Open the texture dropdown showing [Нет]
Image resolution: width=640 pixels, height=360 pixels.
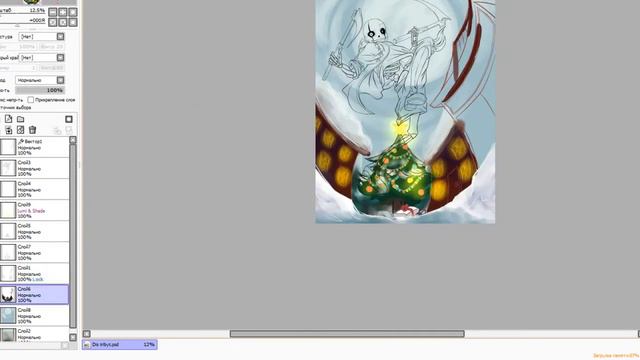click(x=42, y=37)
